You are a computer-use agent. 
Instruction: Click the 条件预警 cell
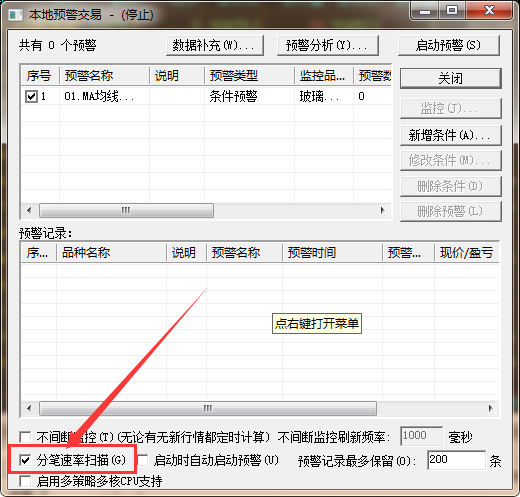pyautogui.click(x=233, y=97)
